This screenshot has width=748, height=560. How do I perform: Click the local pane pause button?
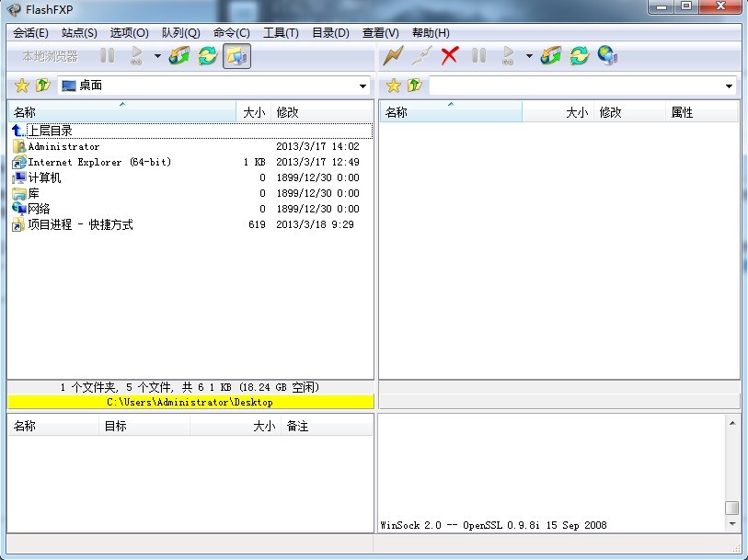coord(108,56)
